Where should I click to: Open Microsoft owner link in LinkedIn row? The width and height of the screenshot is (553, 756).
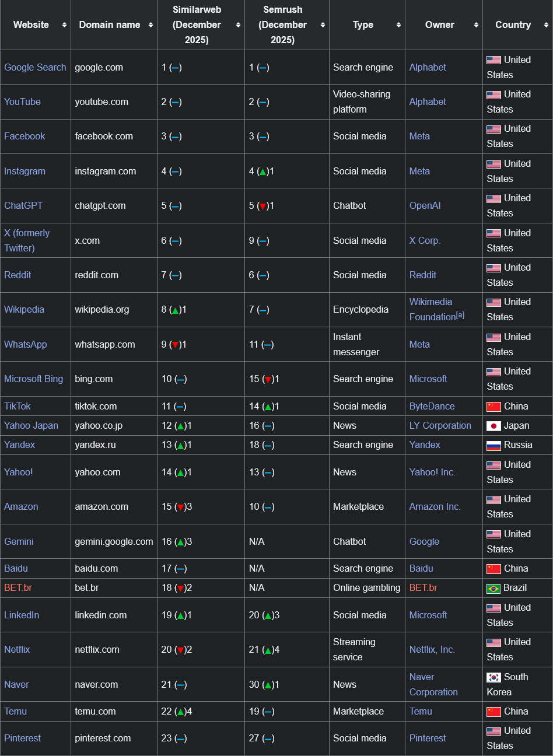pyautogui.click(x=428, y=615)
